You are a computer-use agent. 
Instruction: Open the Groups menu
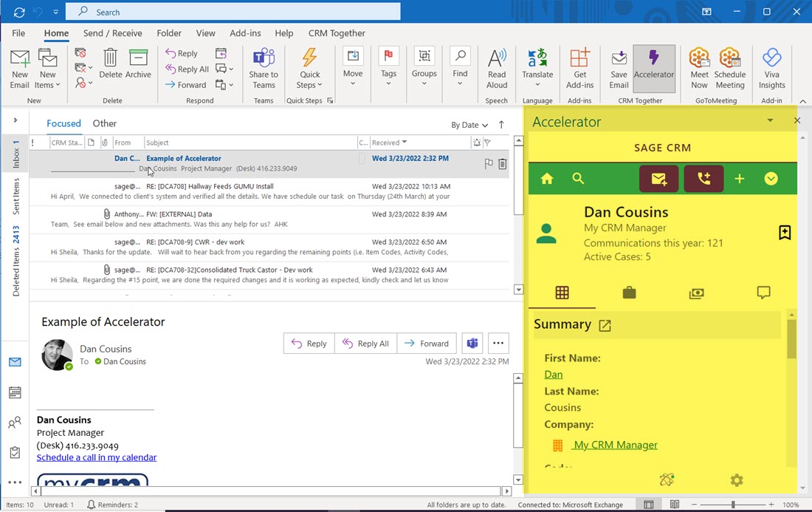click(x=424, y=67)
